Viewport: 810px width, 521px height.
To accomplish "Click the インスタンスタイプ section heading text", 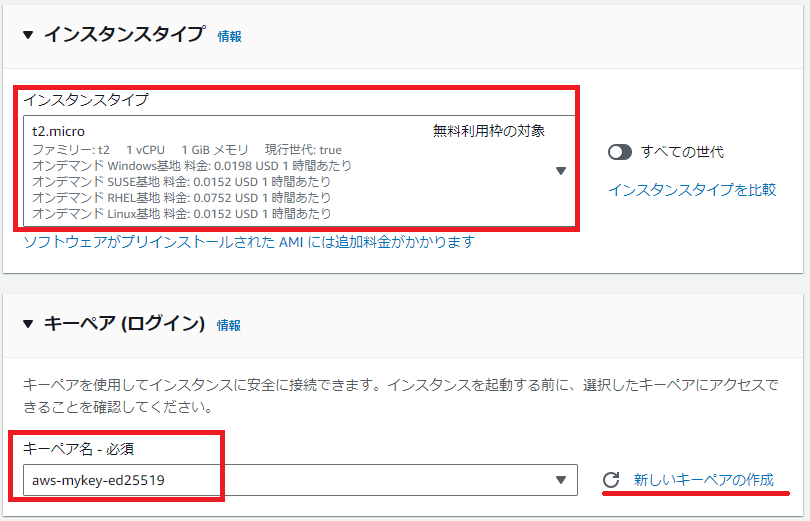I will 124,35.
